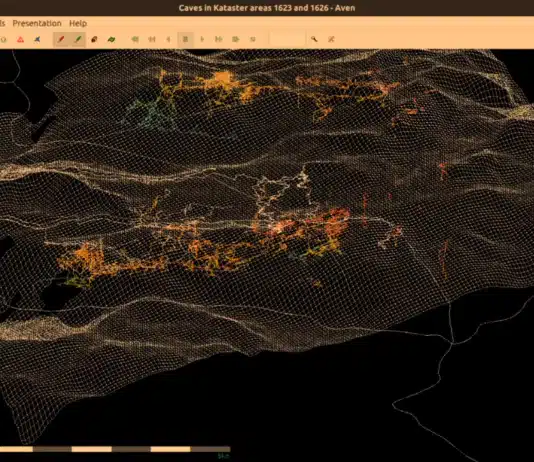Click the striped scale bar
Image resolution: width=534 pixels, height=462 pixels.
point(115,449)
